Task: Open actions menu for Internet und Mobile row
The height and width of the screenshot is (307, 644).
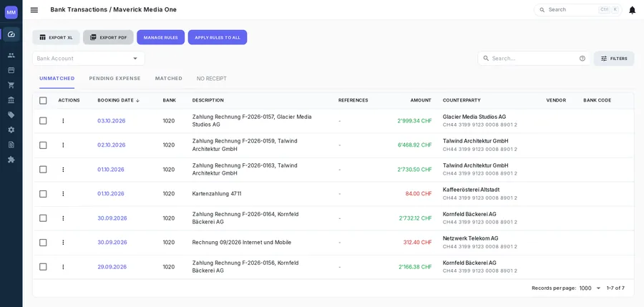Action: (63, 243)
